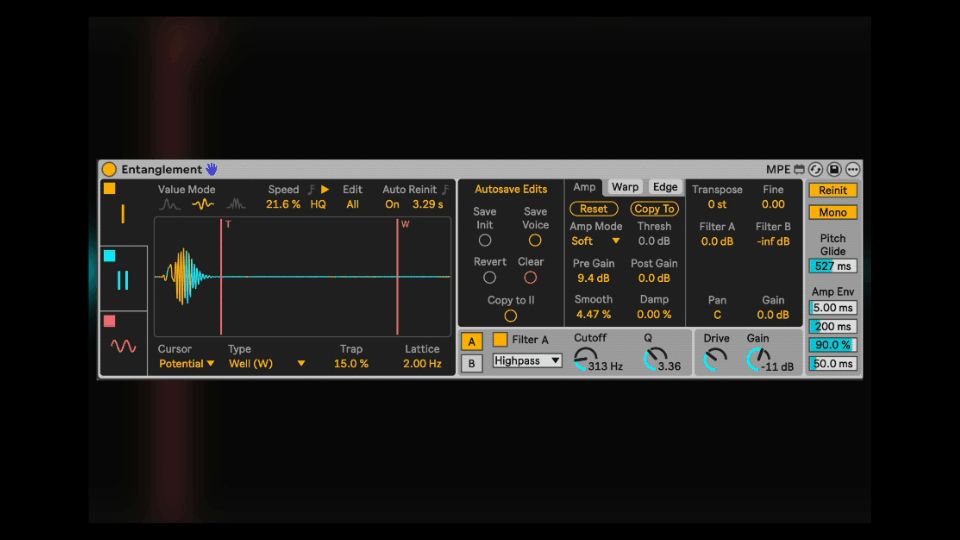
Task: Click the Auto Reinit 3.29 s value
Action: [427, 204]
